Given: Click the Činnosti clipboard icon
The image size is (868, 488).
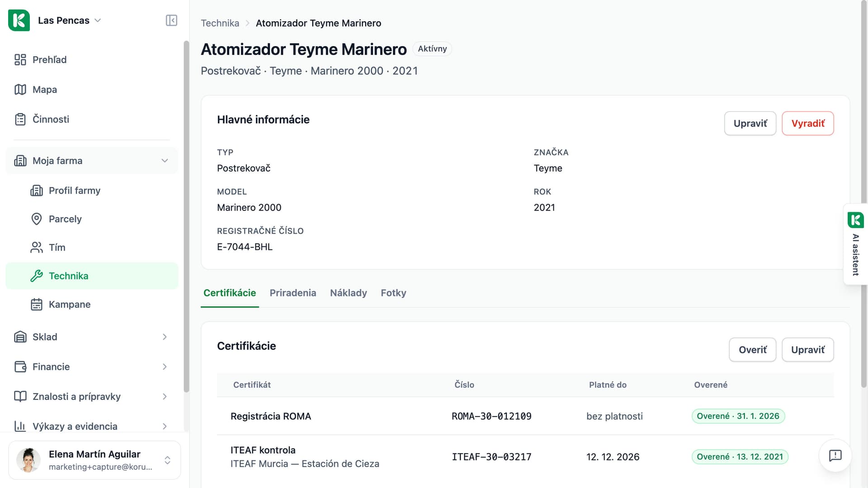Looking at the screenshot, I should tap(20, 119).
